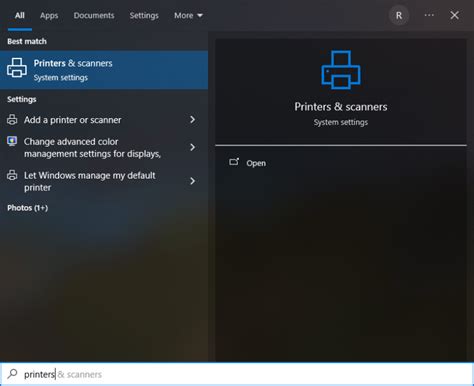Screen dimensions: 474x386
Task: Click printer icon beside Add a printer or scanner
Action: click(x=12, y=120)
